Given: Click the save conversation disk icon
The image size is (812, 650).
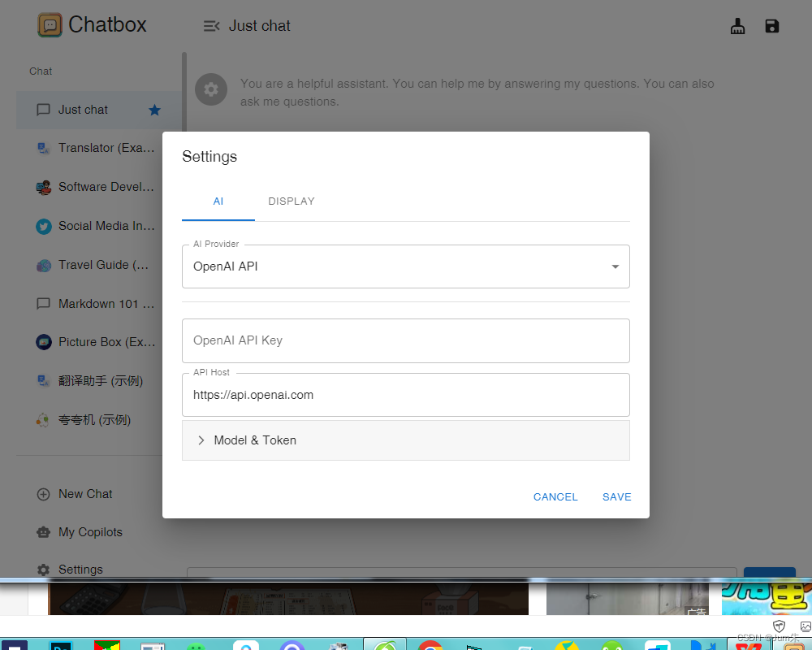Looking at the screenshot, I should (x=772, y=26).
